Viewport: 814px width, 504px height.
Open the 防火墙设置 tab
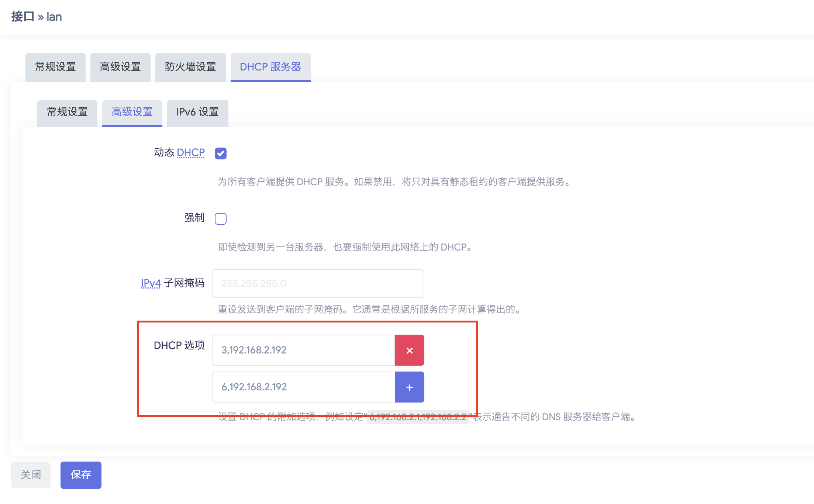pos(190,67)
